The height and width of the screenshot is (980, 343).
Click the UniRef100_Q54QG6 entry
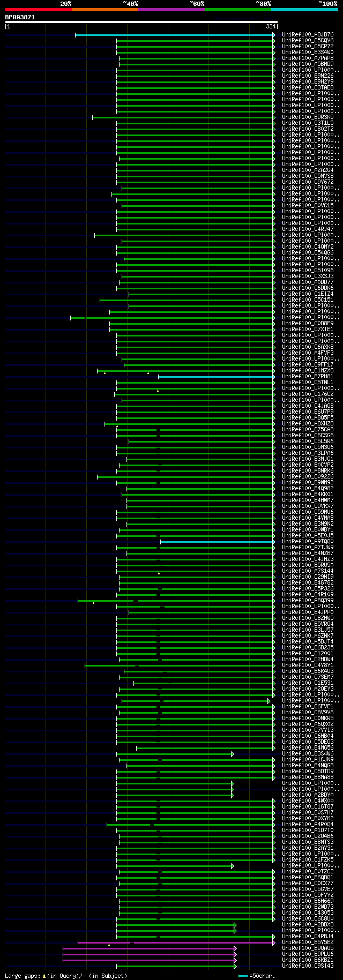coord(308,253)
